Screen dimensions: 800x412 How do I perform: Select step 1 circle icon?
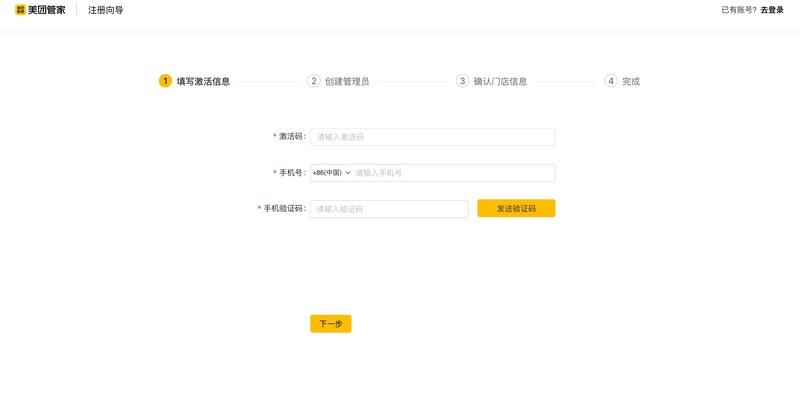coord(165,81)
